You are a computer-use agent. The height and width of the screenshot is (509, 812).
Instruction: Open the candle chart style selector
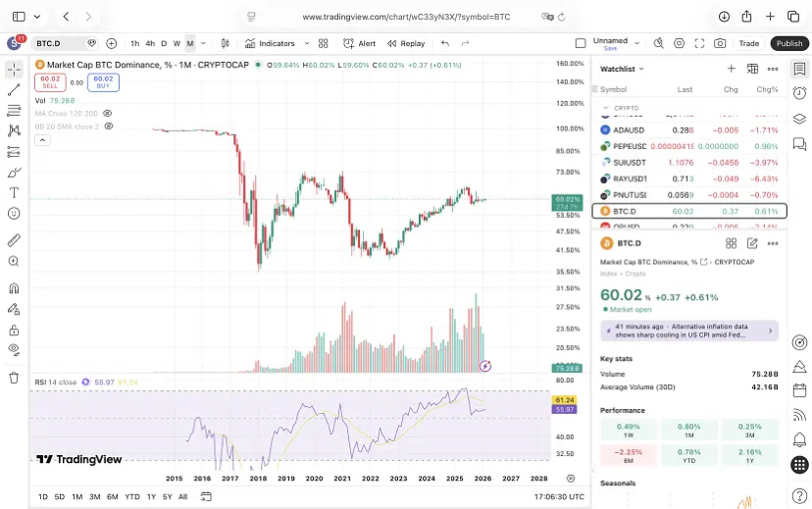point(225,43)
